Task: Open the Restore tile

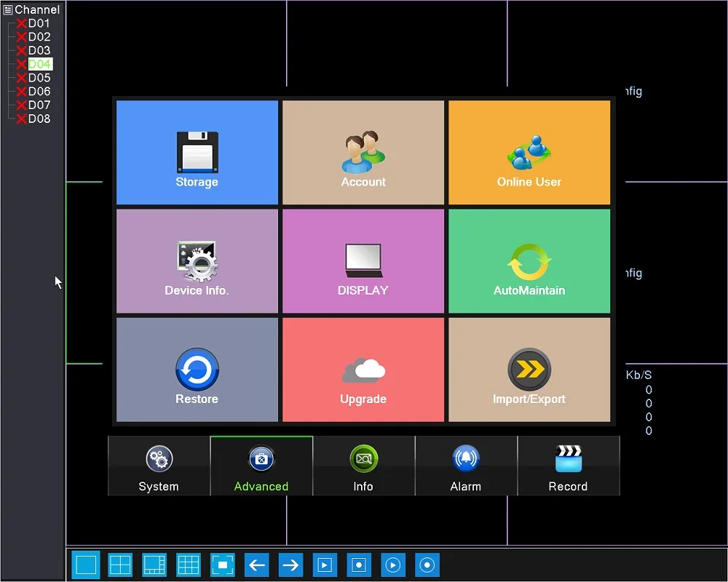Action: (x=197, y=370)
